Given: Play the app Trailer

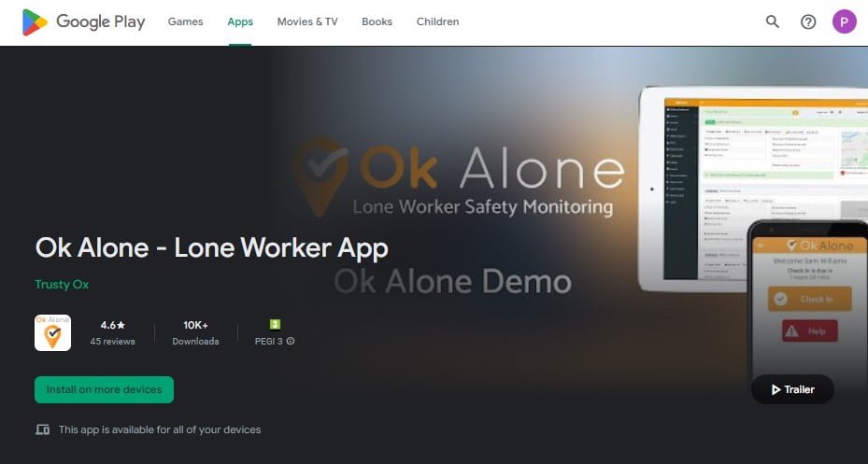Looking at the screenshot, I should coord(792,389).
